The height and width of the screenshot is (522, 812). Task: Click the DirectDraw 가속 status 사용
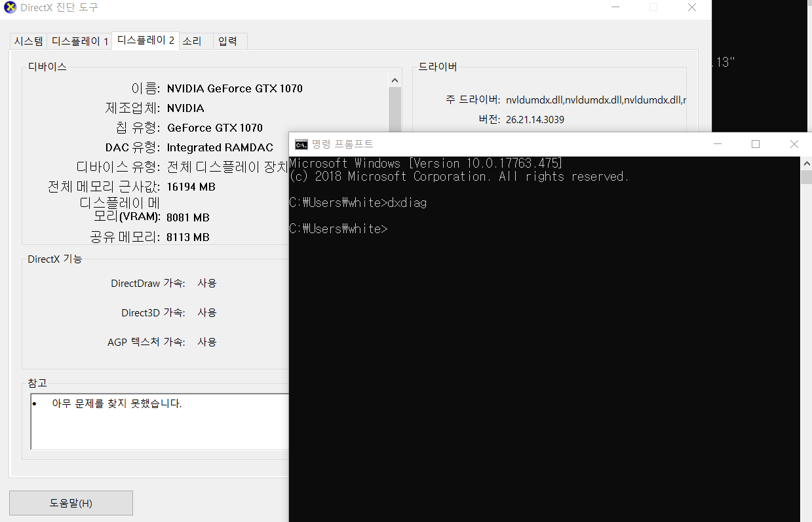[x=207, y=283]
